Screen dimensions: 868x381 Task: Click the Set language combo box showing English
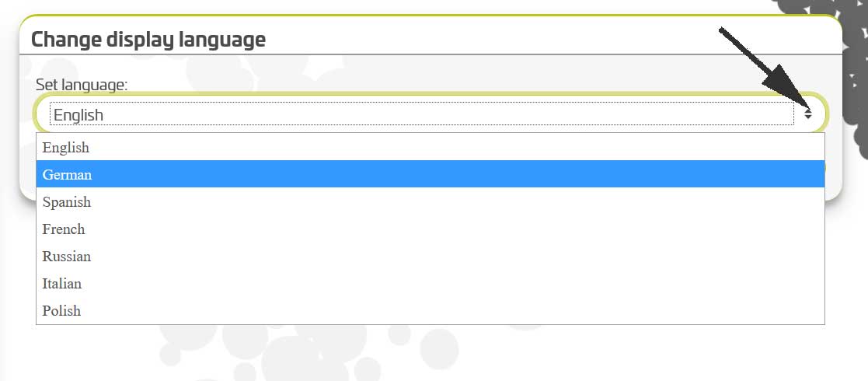[431, 114]
